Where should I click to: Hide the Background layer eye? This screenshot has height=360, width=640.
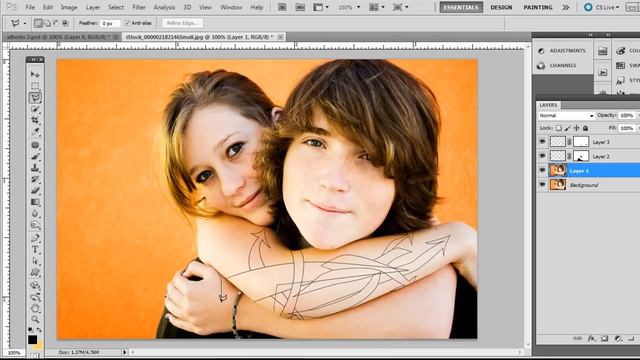(x=542, y=184)
